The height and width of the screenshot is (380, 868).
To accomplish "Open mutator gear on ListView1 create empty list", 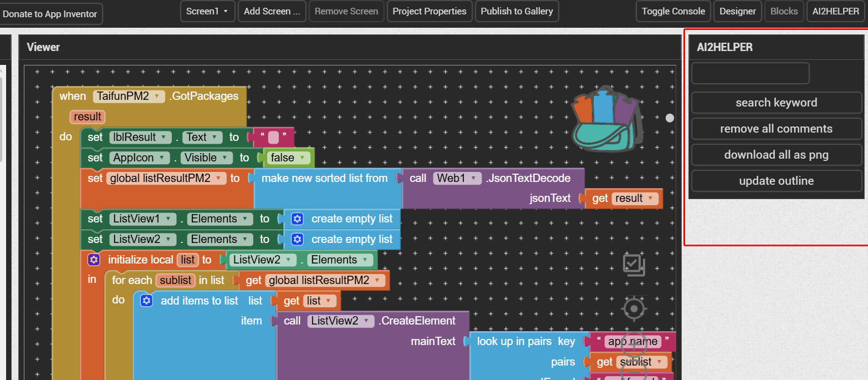I will click(x=298, y=219).
